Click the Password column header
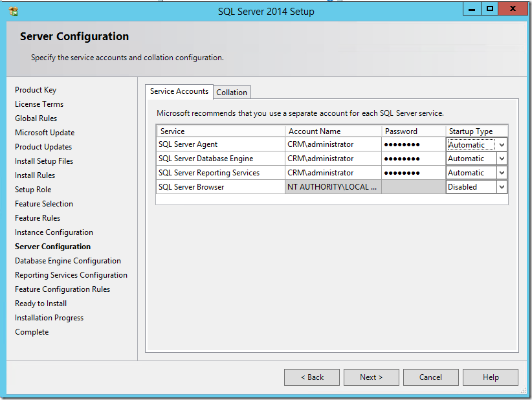The width and height of the screenshot is (532, 400). 414,131
